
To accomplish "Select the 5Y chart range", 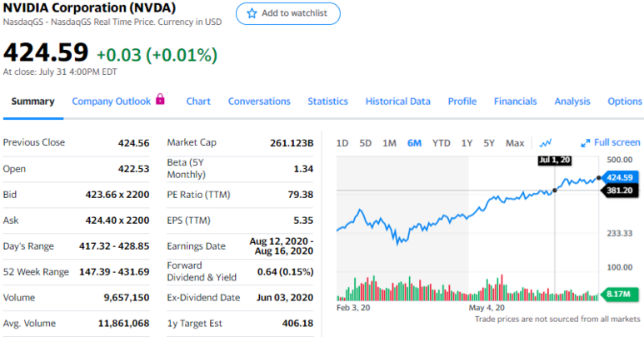I will tap(489, 143).
